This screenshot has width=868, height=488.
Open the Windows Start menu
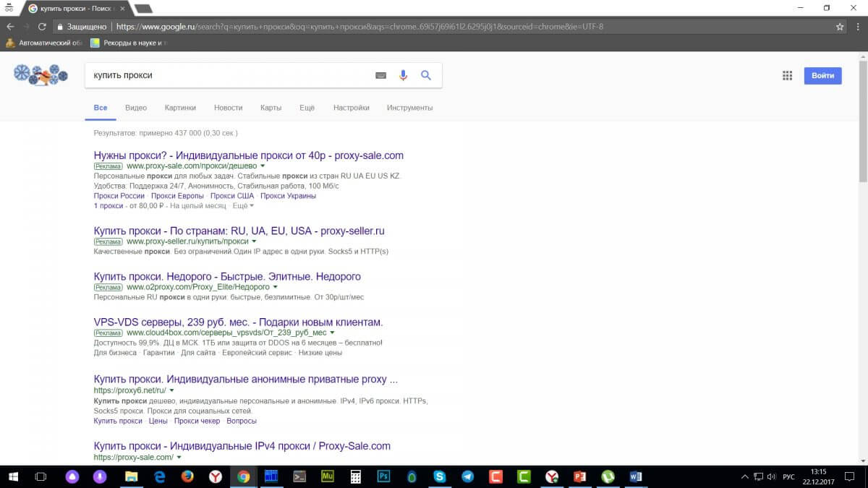[x=13, y=477]
